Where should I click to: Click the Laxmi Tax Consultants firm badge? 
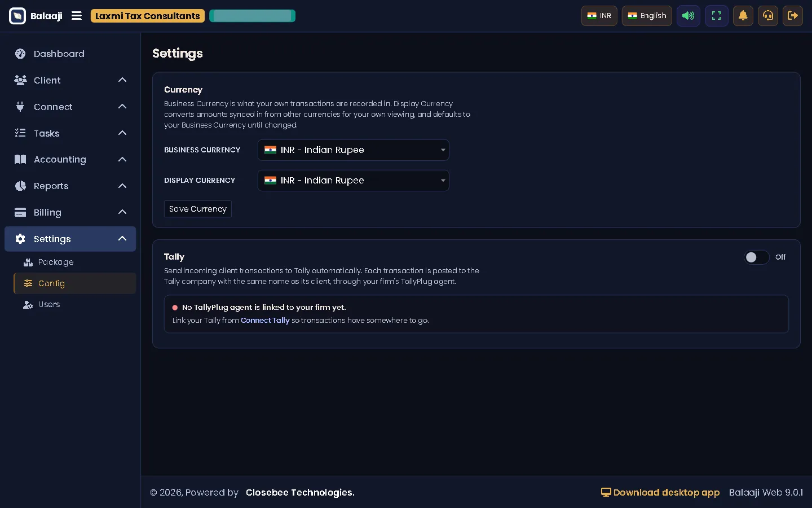coord(147,16)
